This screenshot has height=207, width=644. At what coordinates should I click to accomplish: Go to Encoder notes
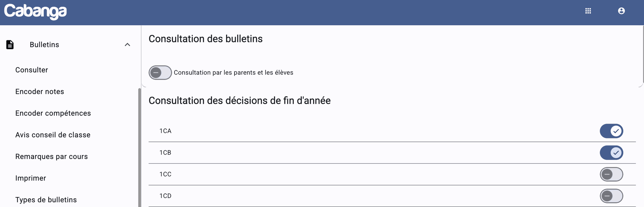tap(40, 91)
